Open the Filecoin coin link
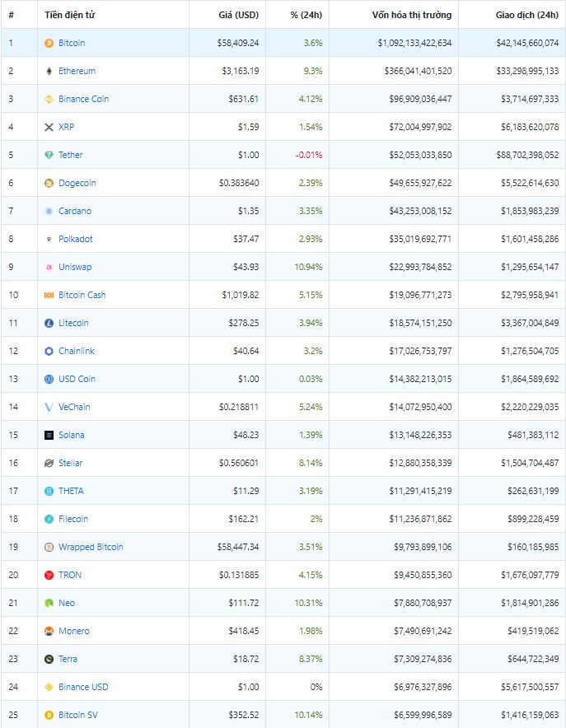The image size is (566, 728). tap(73, 519)
